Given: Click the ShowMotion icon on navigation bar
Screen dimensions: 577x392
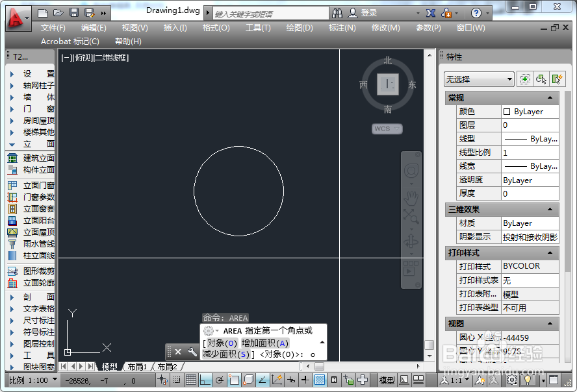Looking at the screenshot, I should pyautogui.click(x=411, y=268).
